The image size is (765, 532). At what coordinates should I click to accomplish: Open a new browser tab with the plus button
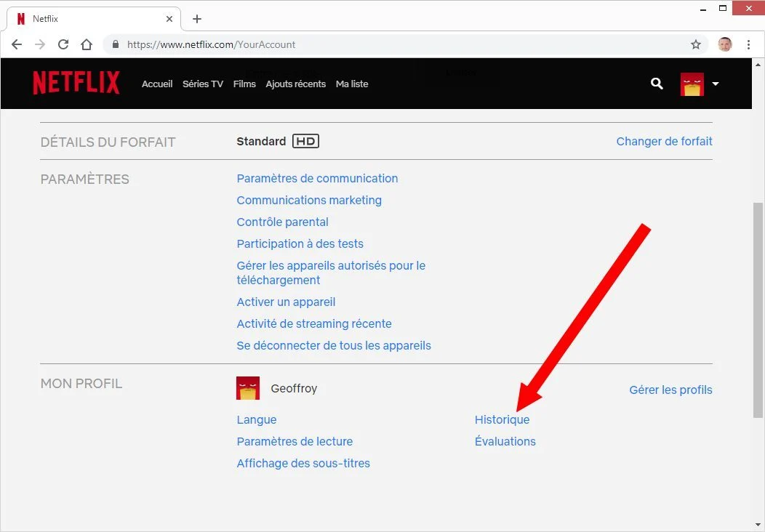[x=196, y=19]
